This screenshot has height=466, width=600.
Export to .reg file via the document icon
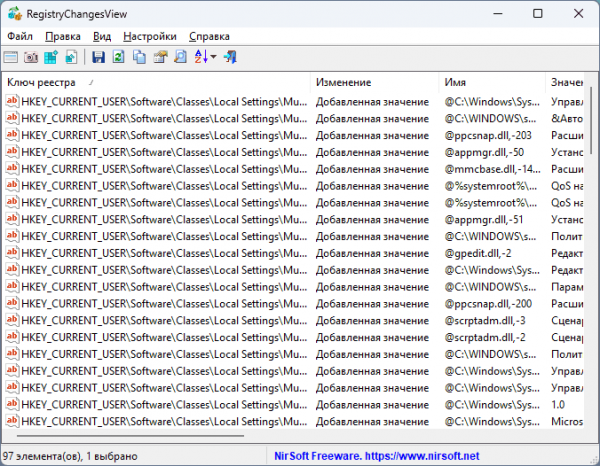(x=71, y=57)
